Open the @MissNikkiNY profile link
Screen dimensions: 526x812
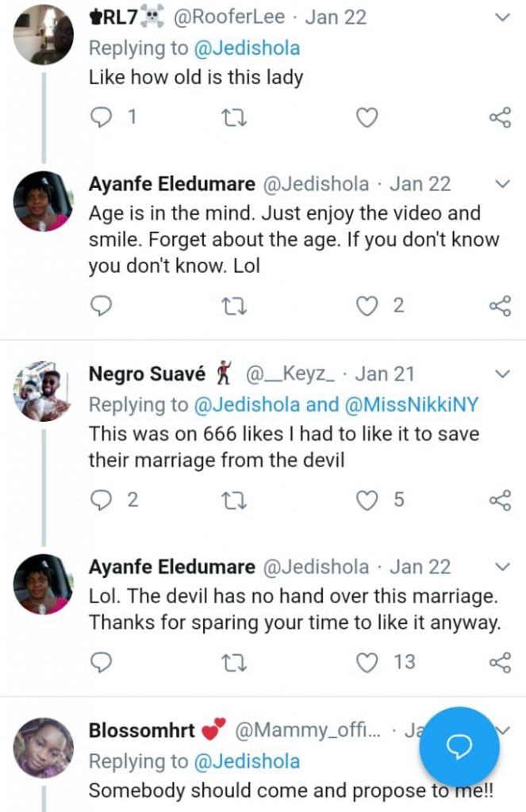tap(412, 404)
